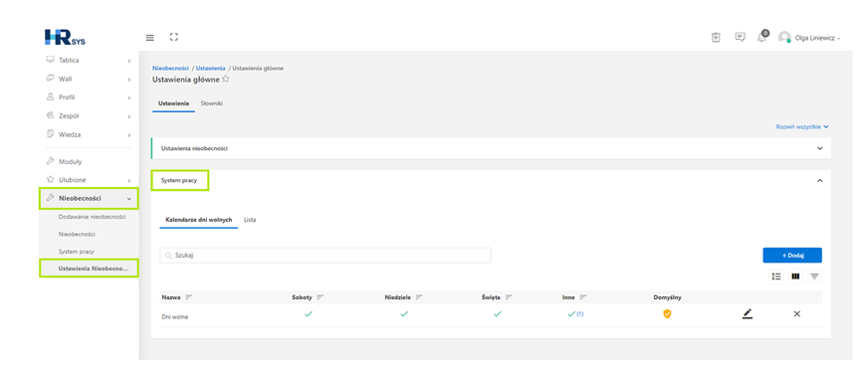Open the messages chat icon

740,37
